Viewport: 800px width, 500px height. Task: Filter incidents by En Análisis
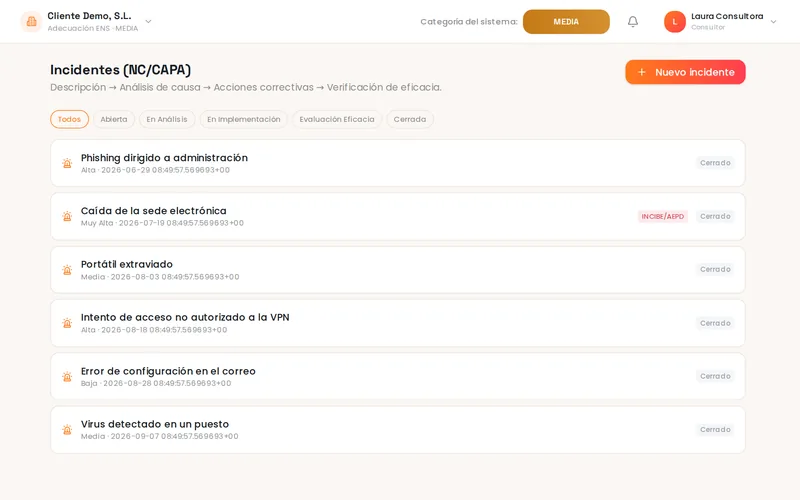[x=167, y=119]
